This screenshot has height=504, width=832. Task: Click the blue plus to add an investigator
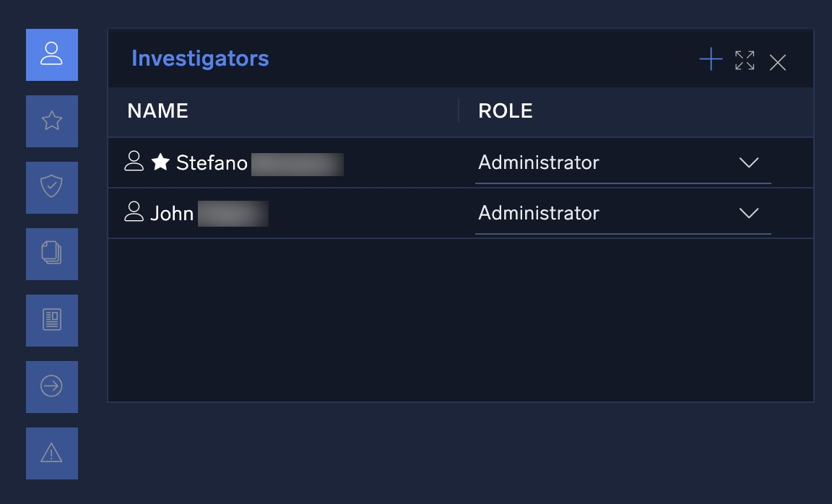coord(711,59)
